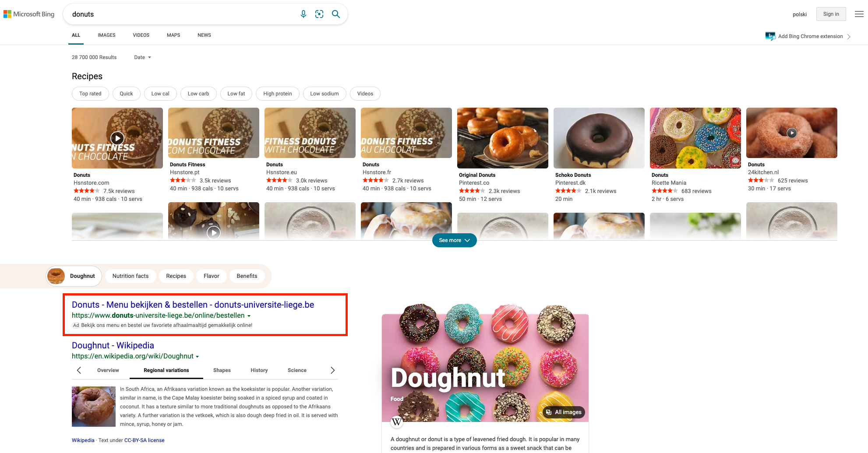Click the Flavor chip
Viewport: 868px width, 453px height.
[212, 276]
